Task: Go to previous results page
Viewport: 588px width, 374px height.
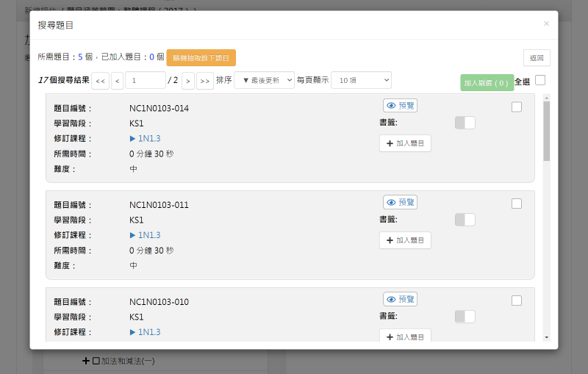Action: click(117, 81)
